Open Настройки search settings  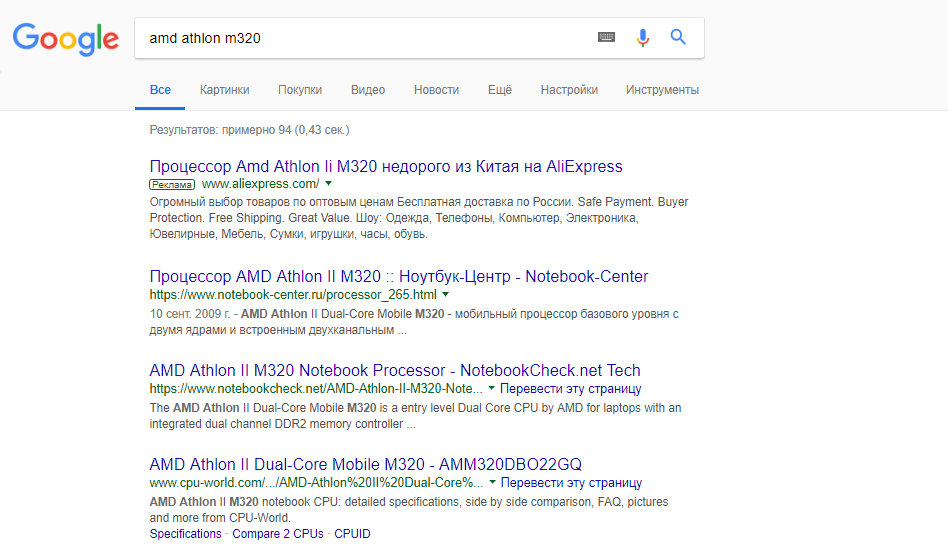click(569, 90)
